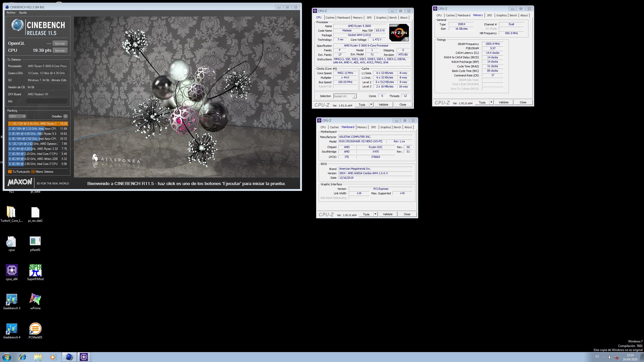Switch to Caches tab in CPU window
644x362 pixels.
[330, 18]
